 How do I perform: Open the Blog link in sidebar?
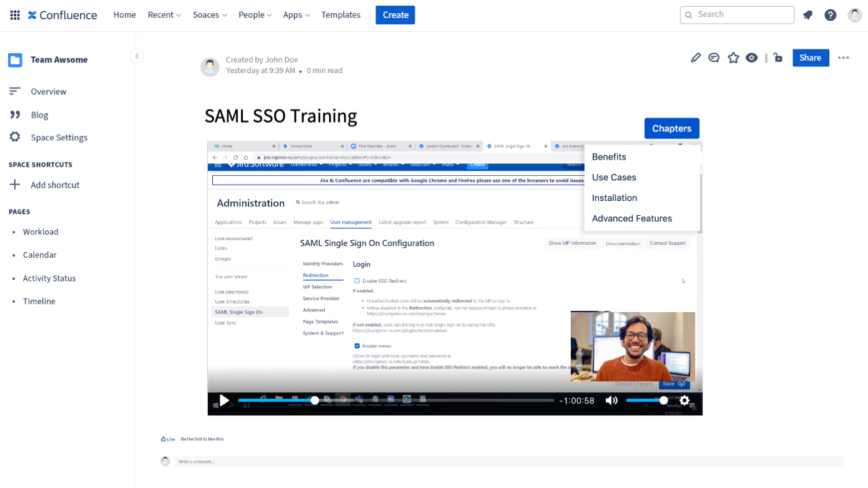(39, 115)
